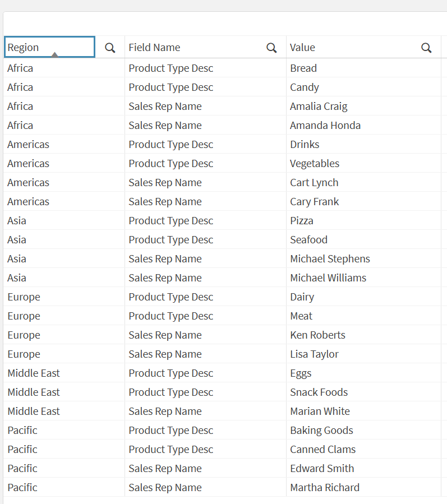Click the Lisa Taylor value
This screenshot has height=504, width=447.
coord(314,354)
